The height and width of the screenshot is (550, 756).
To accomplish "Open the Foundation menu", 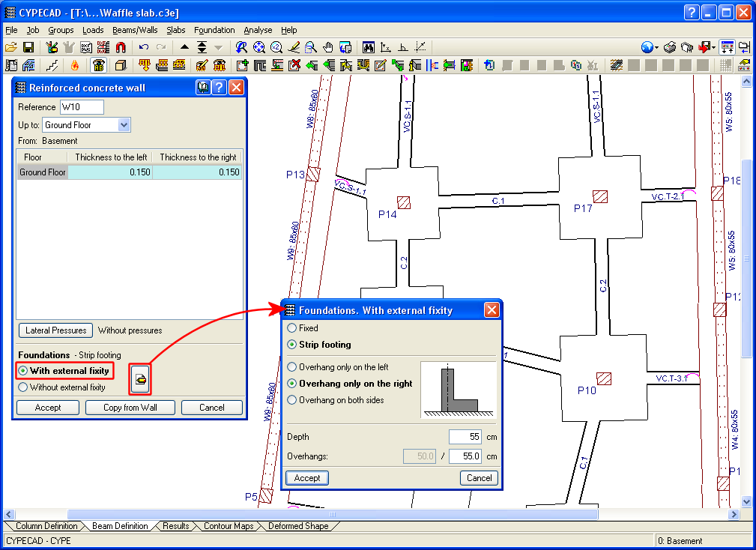I will click(x=214, y=30).
